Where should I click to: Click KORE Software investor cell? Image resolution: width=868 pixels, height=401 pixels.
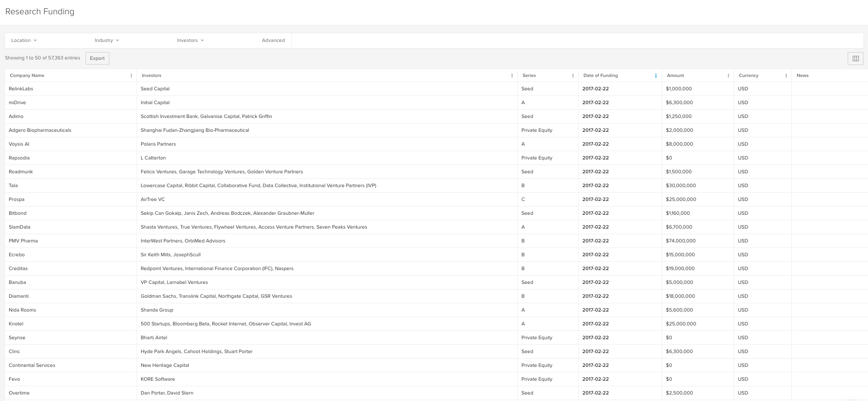(x=327, y=379)
